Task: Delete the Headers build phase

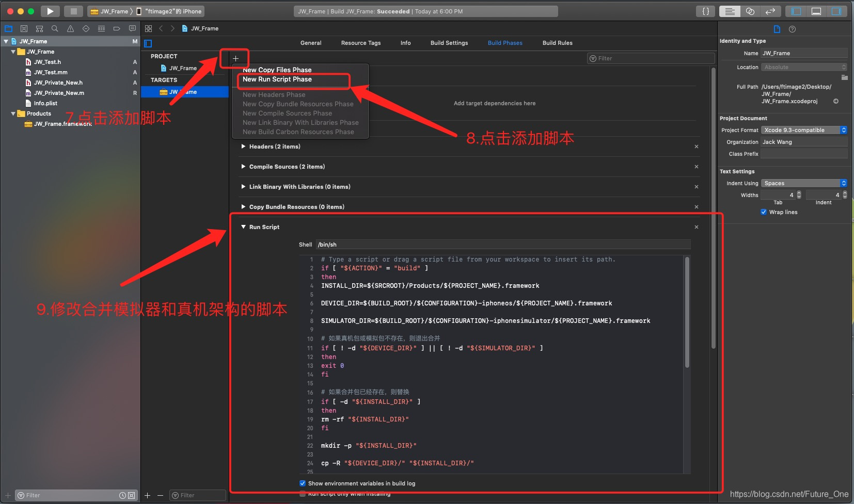Action: 697,147
